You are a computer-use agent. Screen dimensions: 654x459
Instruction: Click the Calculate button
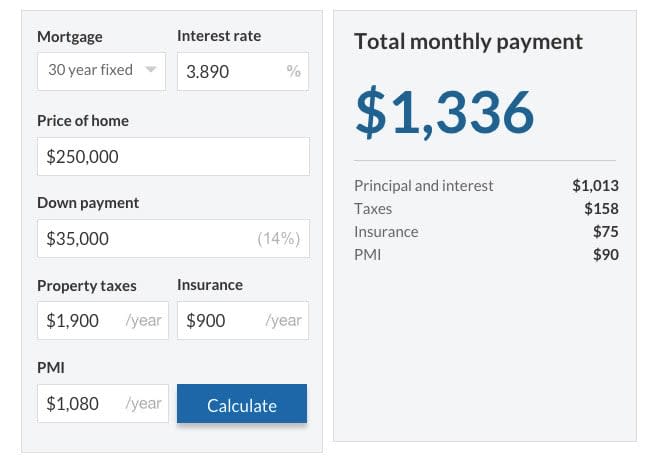pyautogui.click(x=242, y=405)
